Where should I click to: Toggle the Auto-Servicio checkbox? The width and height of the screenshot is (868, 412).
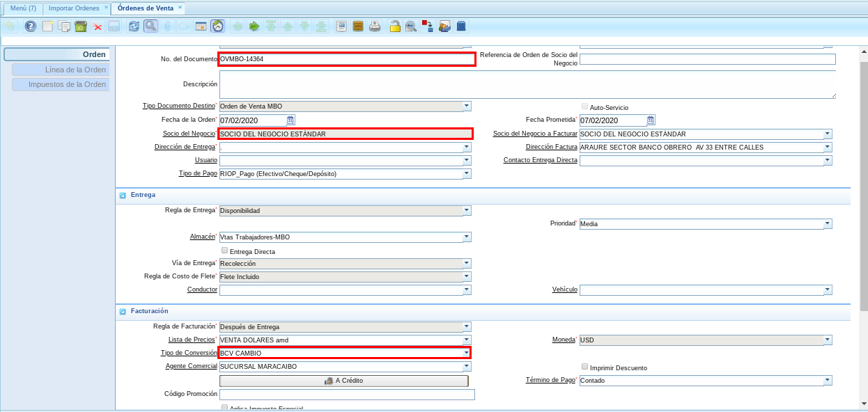point(584,107)
